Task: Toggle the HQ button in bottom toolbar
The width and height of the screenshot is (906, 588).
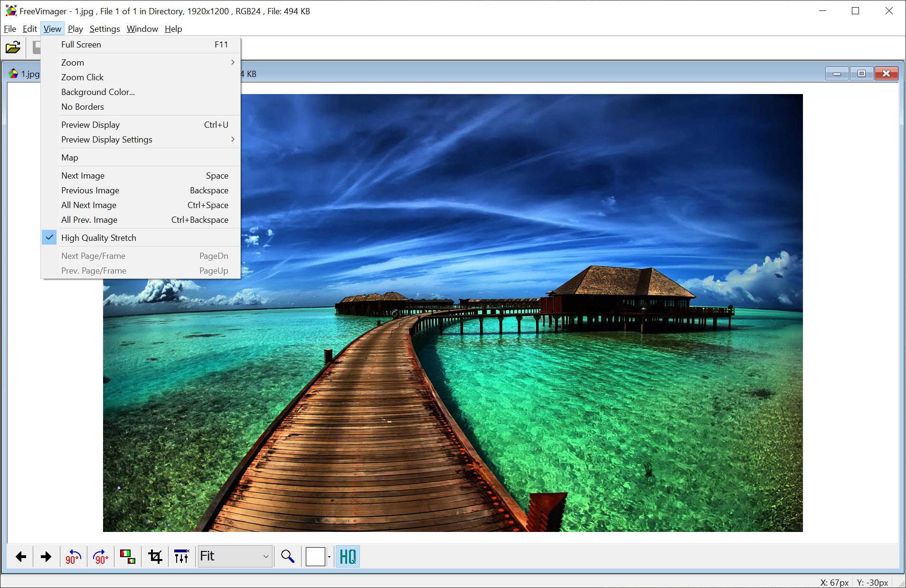Action: [x=348, y=557]
